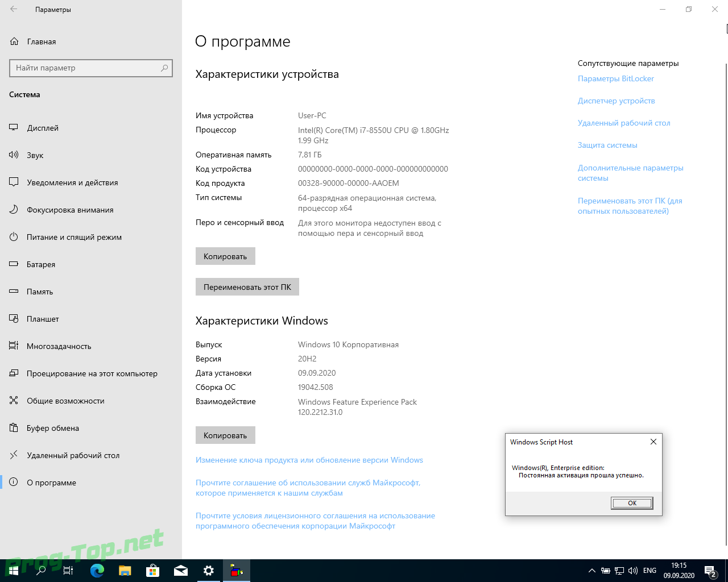Click the battery tray icon
Viewport: 728px width, 582px height.
point(606,571)
